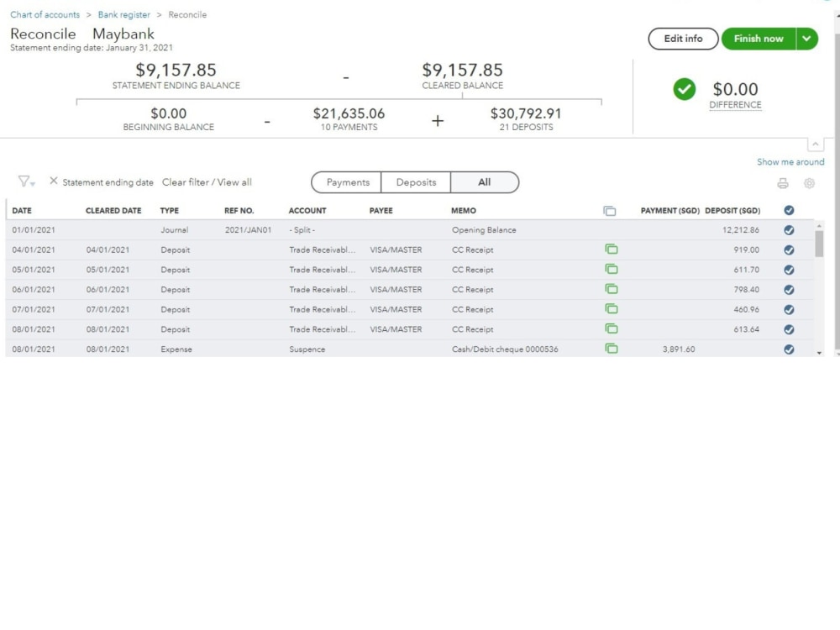Open the Bank register breadcrumb link
Image resolution: width=840 pixels, height=630 pixels.
point(123,14)
